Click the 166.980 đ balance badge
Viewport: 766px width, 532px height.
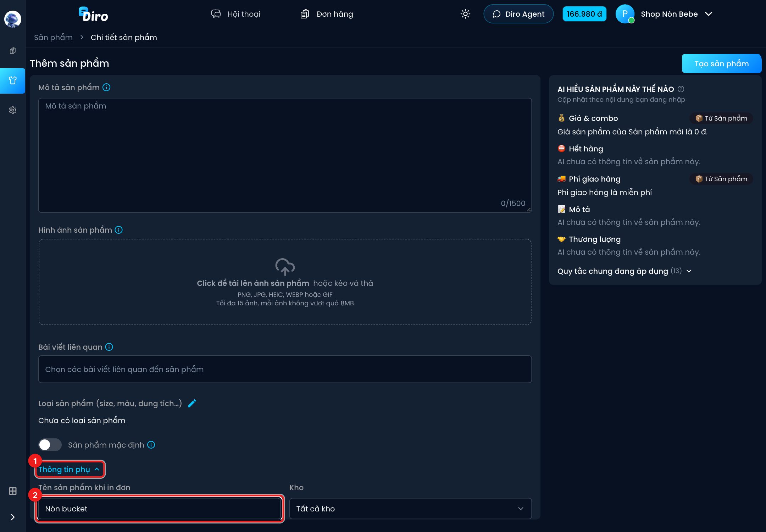coord(584,14)
